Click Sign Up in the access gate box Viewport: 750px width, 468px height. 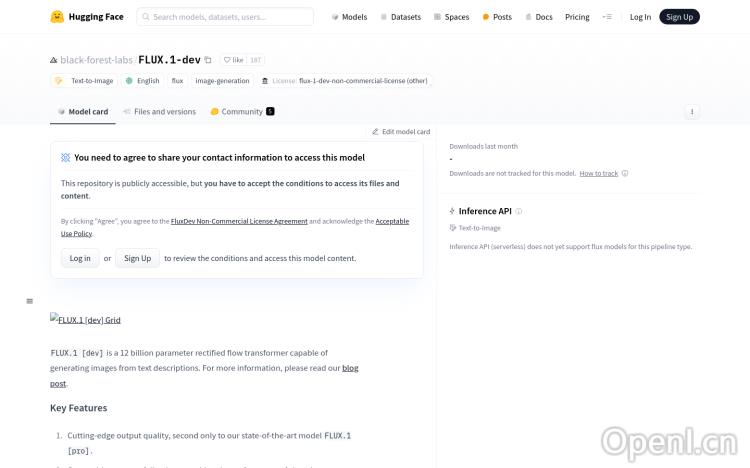(137, 258)
